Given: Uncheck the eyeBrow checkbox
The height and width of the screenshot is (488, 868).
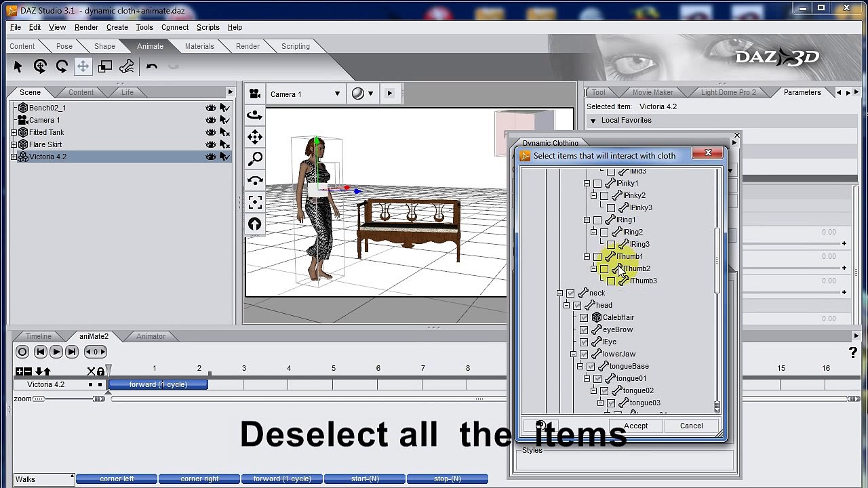Looking at the screenshot, I should (584, 330).
